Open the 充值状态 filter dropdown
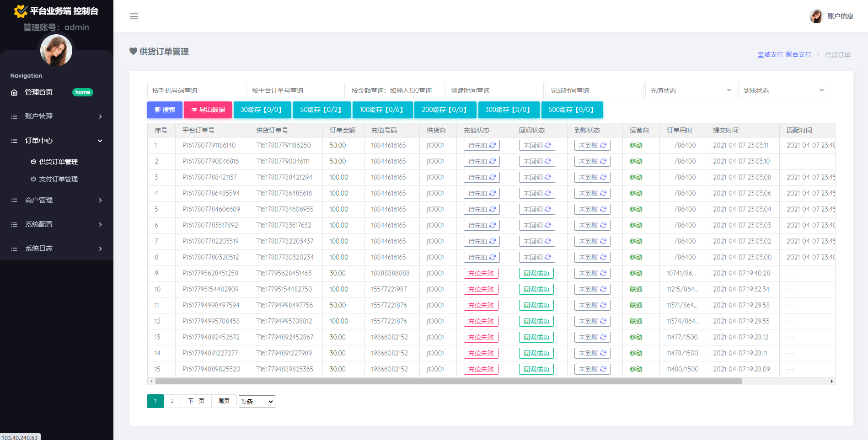 point(690,90)
